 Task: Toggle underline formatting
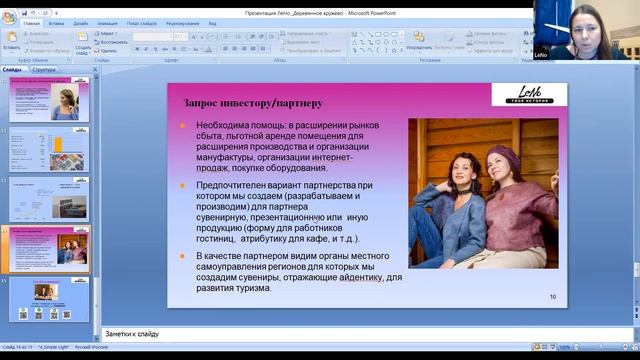(x=156, y=49)
